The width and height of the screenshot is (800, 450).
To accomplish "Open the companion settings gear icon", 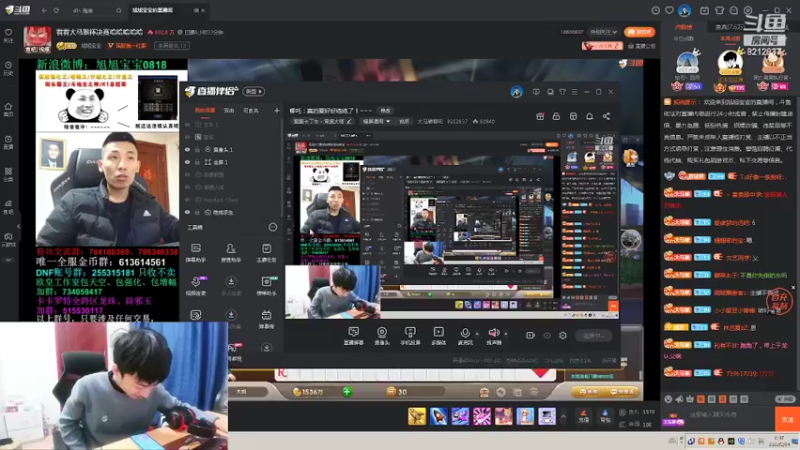I will 562,335.
